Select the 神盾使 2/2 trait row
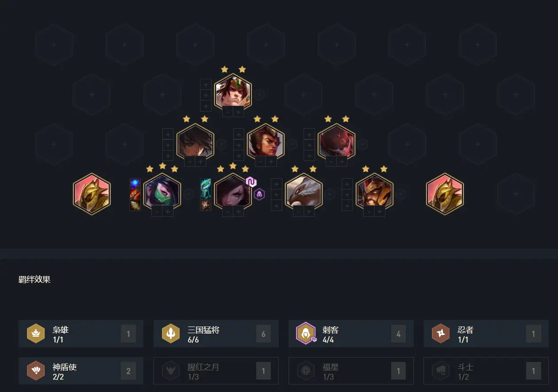Viewport: 558px width, 392px height. click(81, 371)
